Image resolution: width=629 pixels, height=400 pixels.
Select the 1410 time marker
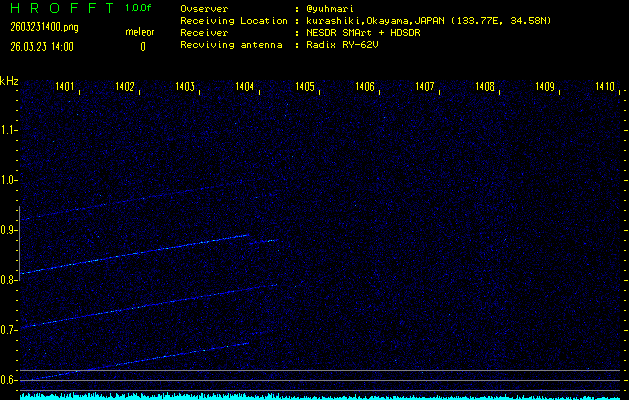click(x=604, y=87)
